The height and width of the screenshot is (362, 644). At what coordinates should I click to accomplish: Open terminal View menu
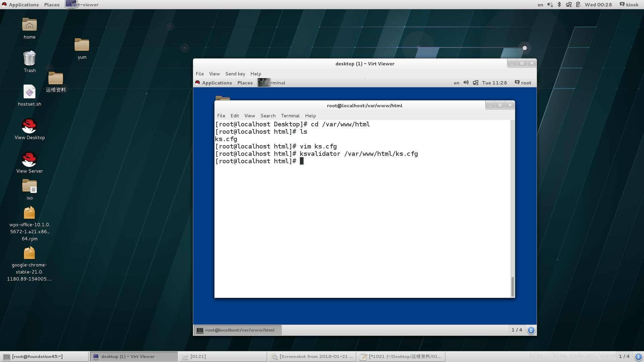250,116
